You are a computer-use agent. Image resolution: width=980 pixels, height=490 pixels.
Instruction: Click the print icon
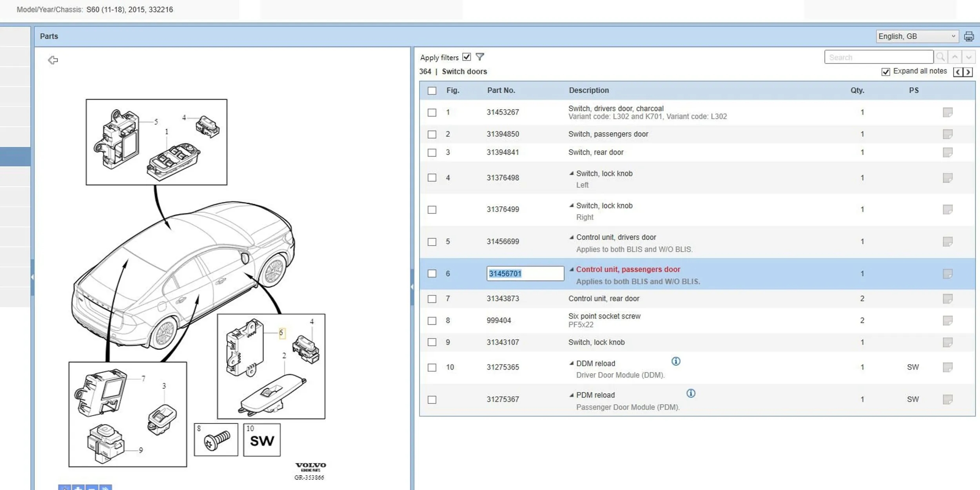coord(969,36)
